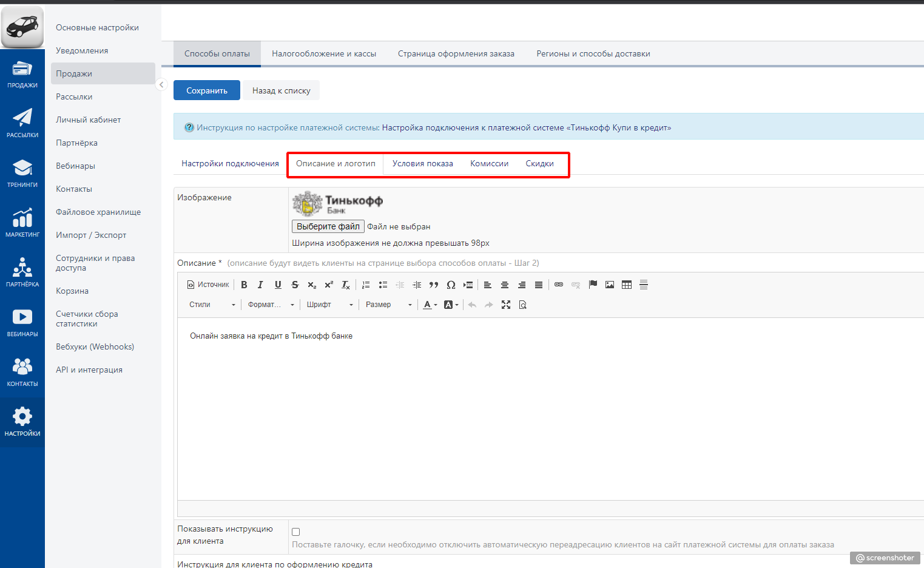Open the Вебинары section in blue sidebar
This screenshot has width=924, height=568.
click(22, 323)
